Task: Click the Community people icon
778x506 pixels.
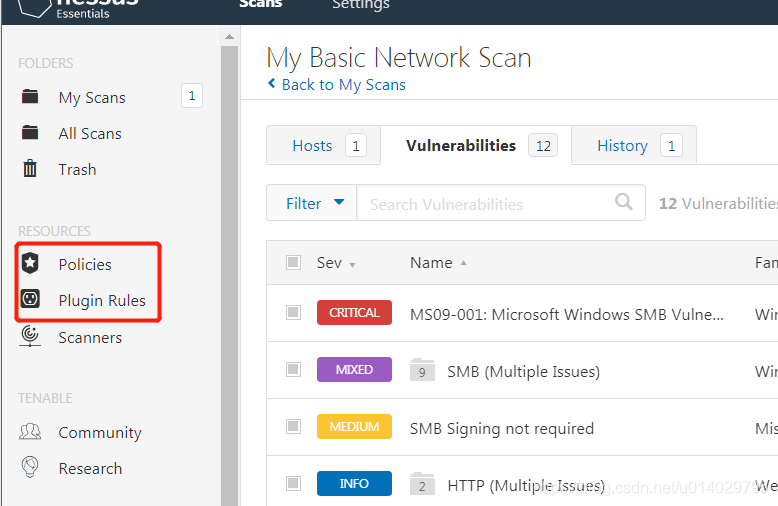Action: coord(30,432)
